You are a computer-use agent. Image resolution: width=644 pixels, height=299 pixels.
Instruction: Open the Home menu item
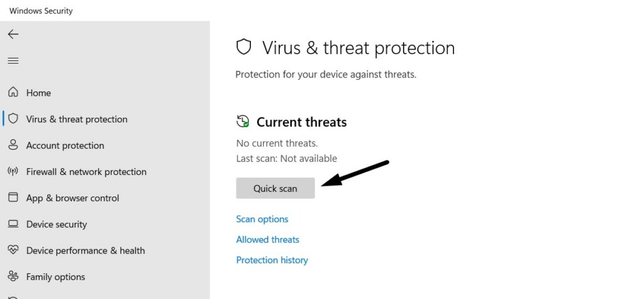pos(38,93)
